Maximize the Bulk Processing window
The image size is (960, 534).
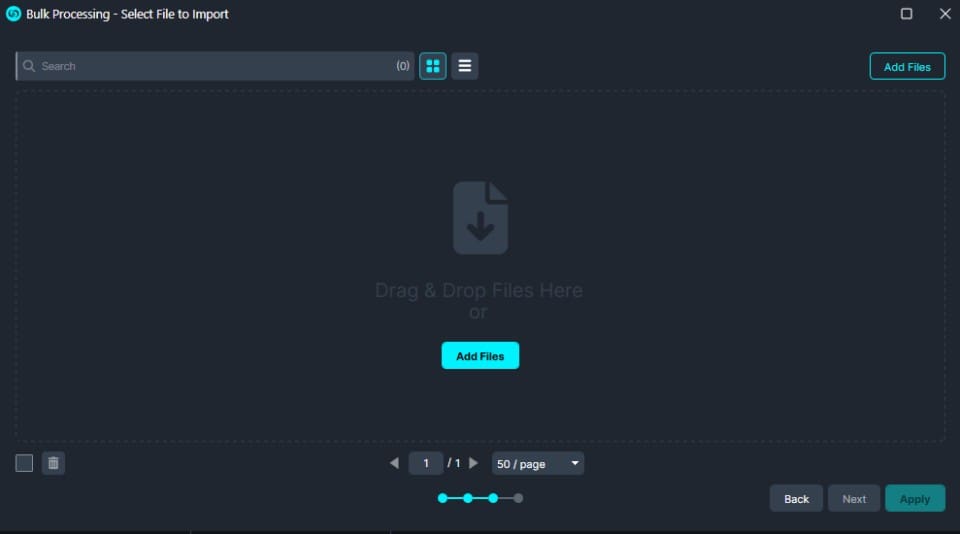click(x=906, y=14)
